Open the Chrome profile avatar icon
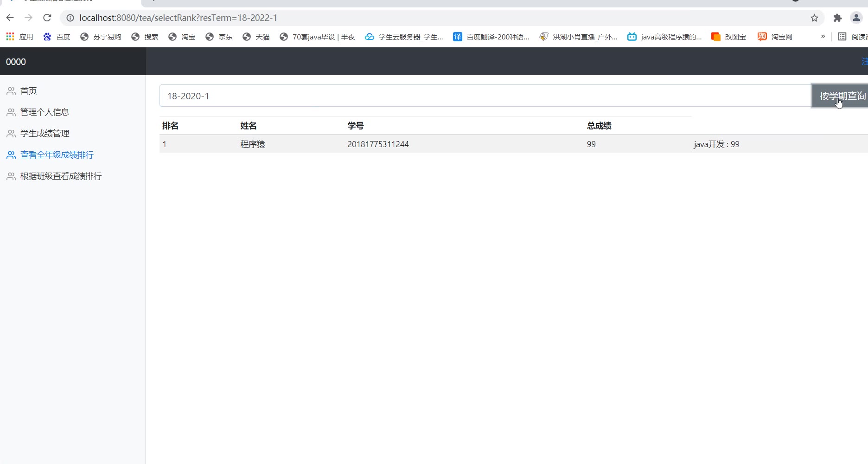 [856, 18]
